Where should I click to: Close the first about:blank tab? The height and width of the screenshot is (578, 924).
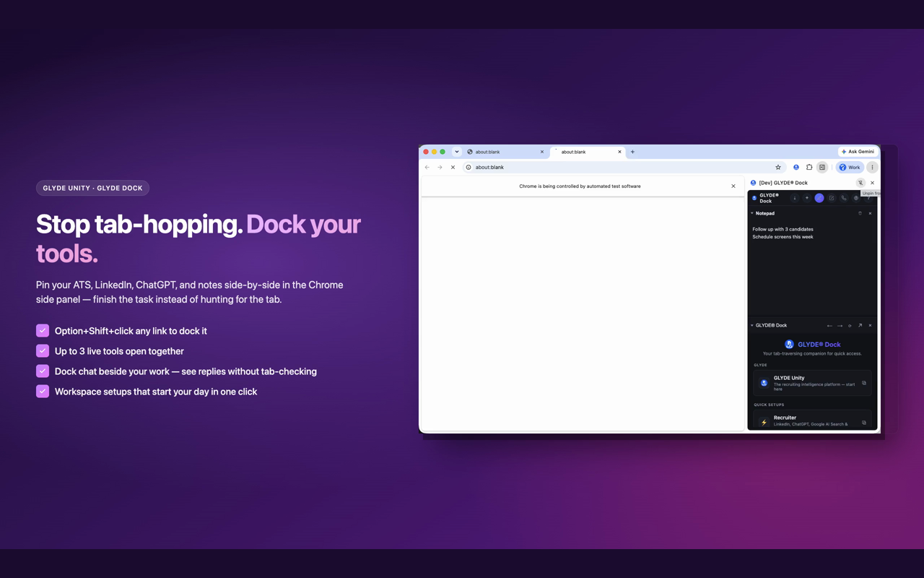click(x=542, y=152)
